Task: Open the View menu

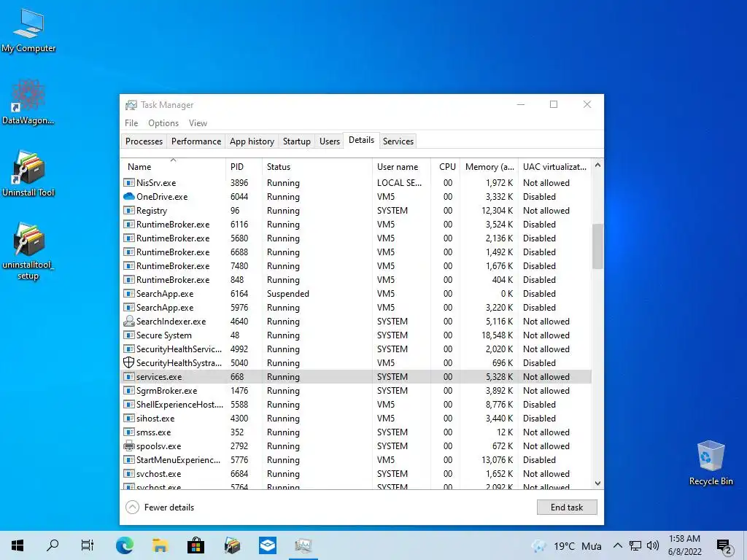Action: pos(198,122)
